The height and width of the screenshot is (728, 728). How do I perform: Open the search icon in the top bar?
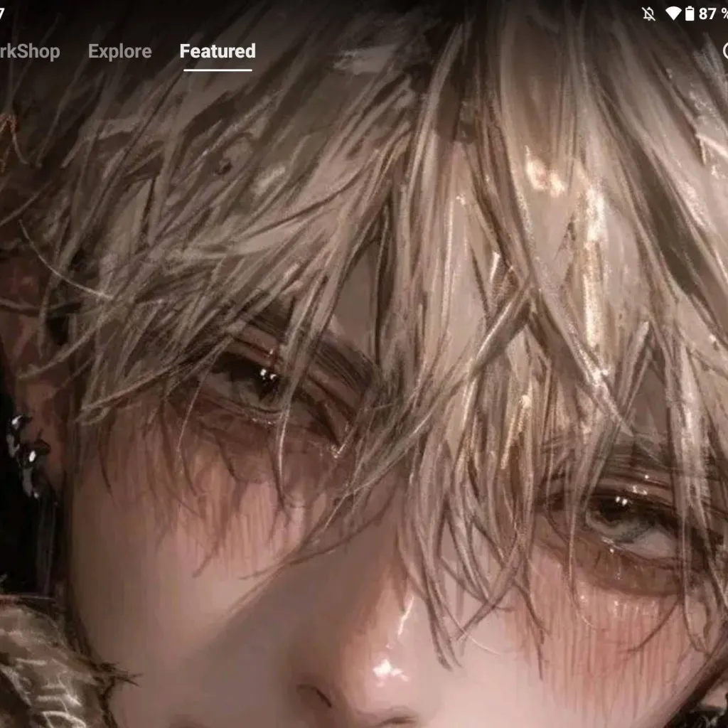(x=724, y=51)
